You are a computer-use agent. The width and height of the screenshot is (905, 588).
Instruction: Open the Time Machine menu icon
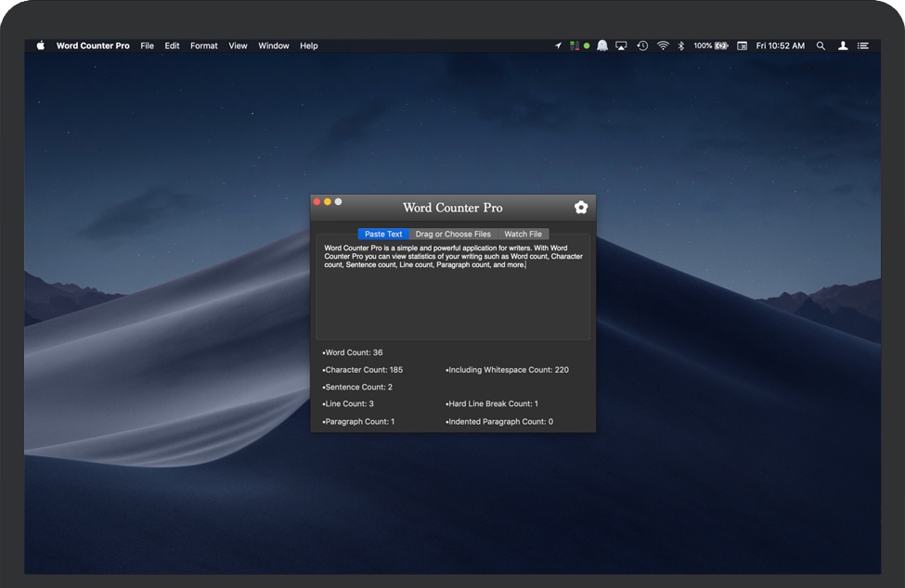point(642,45)
